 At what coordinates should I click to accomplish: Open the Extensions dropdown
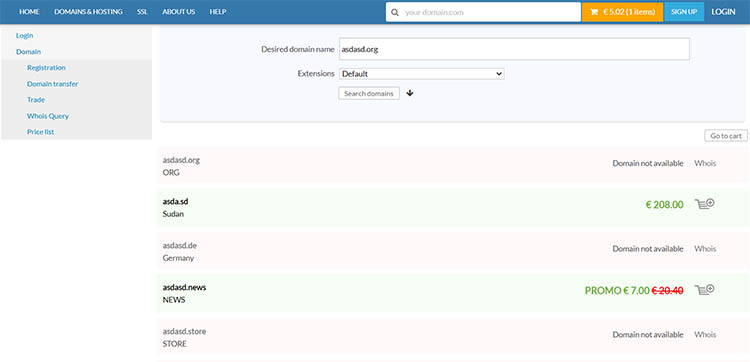pyautogui.click(x=421, y=74)
